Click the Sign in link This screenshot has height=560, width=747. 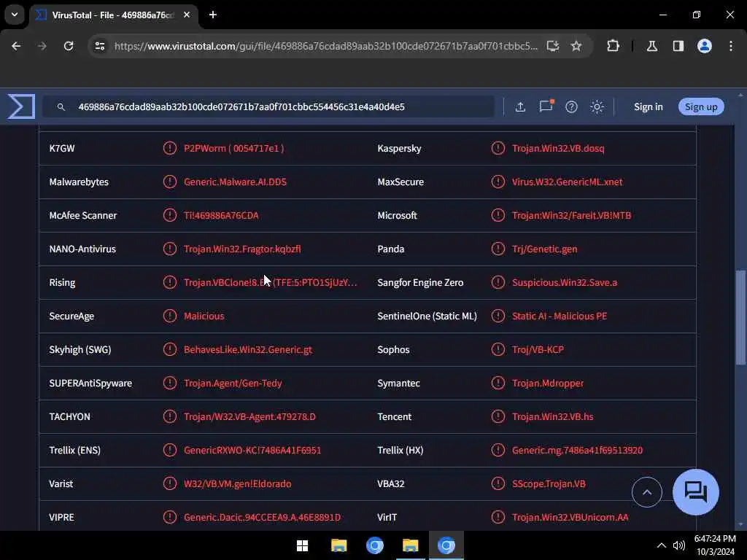(x=648, y=106)
